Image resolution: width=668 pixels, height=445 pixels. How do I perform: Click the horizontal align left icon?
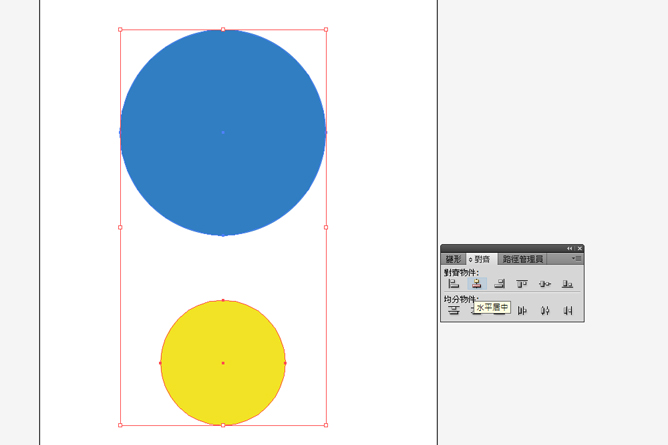pyautogui.click(x=454, y=284)
